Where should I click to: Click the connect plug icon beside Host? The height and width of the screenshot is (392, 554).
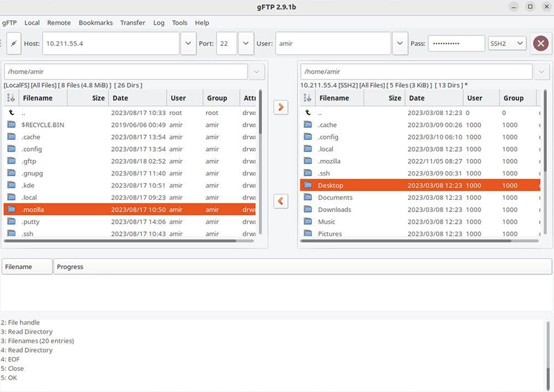coord(13,43)
